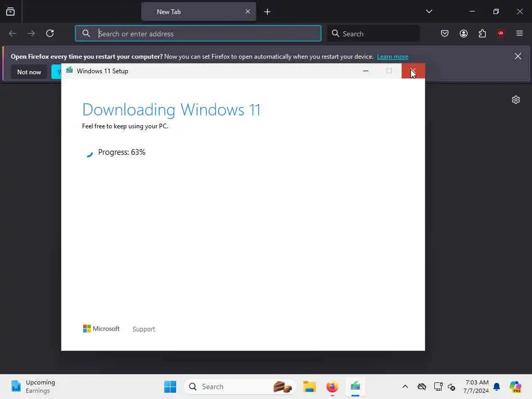Close the New Tab tab
This screenshot has width=532, height=399.
click(x=248, y=11)
